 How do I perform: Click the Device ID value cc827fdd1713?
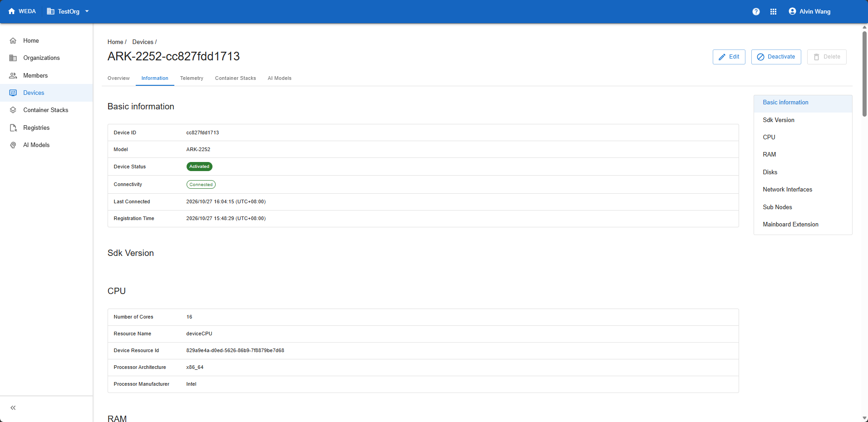coord(202,133)
